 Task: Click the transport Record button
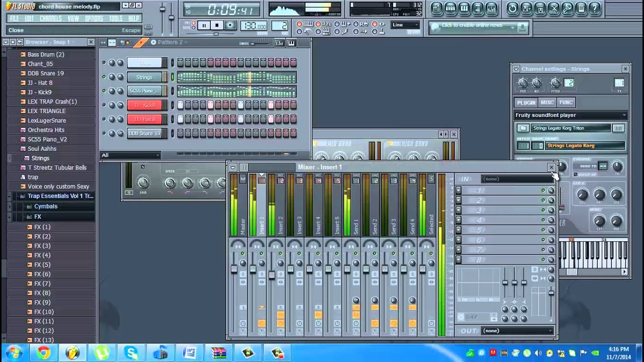(230, 26)
